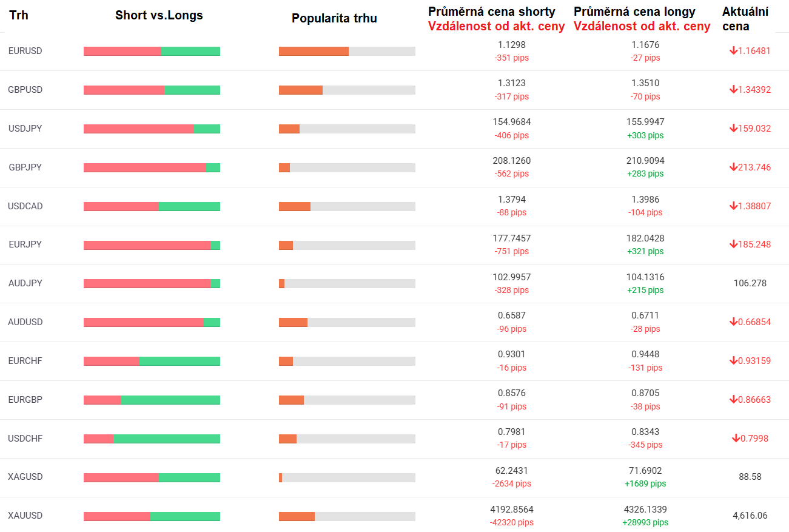
Task: Click the down arrow next to EURUSD price
Action: pyautogui.click(x=733, y=51)
